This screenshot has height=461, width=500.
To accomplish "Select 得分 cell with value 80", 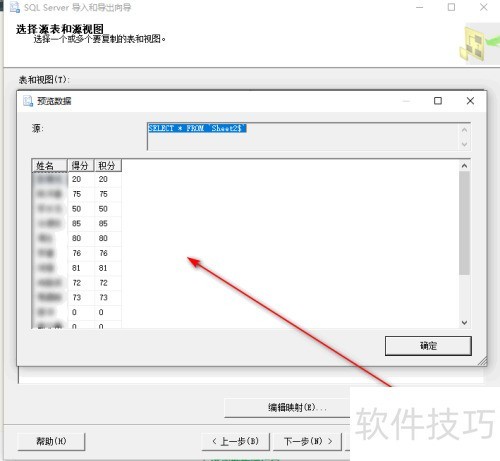I will tap(81, 238).
